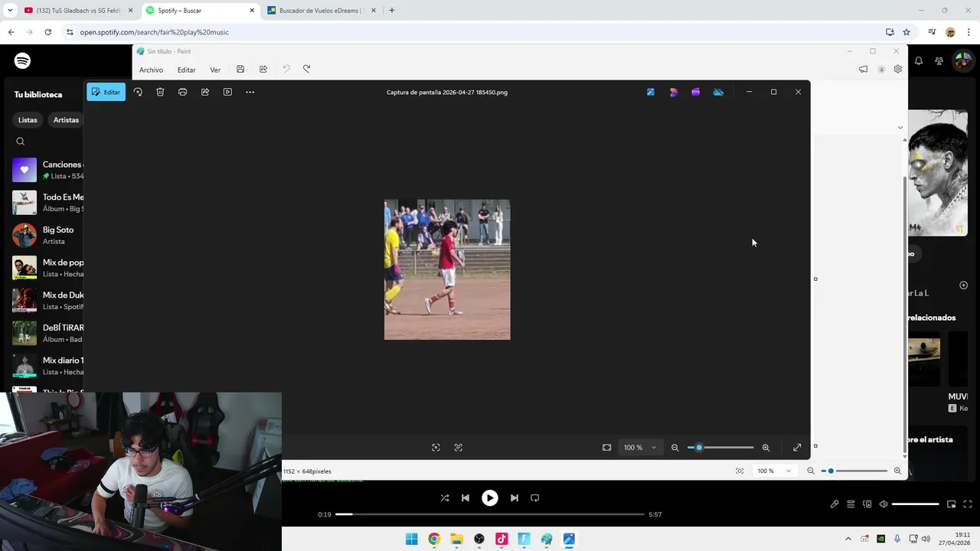Screen dimensions: 980x551
Task: Save the file in Paint
Action: 240,69
